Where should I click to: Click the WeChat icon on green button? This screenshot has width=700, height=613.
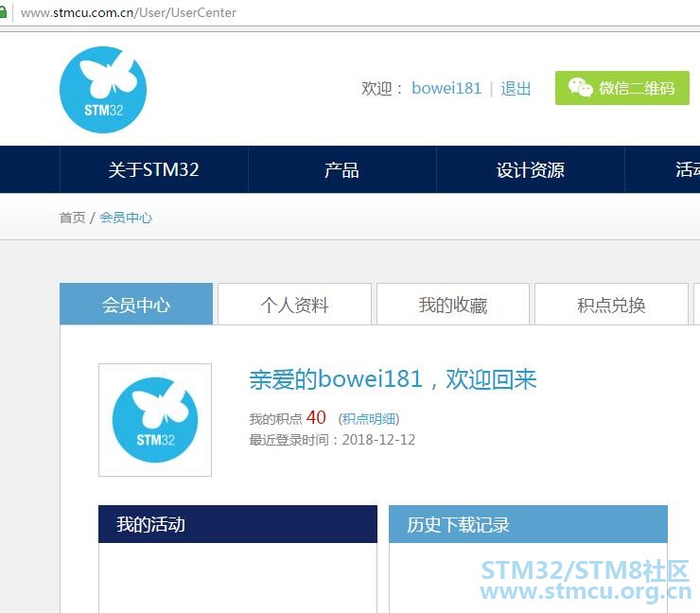pos(580,87)
